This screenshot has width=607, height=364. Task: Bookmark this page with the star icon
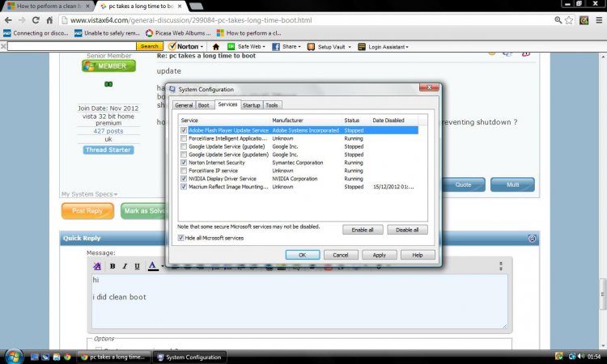pyautogui.click(x=569, y=20)
